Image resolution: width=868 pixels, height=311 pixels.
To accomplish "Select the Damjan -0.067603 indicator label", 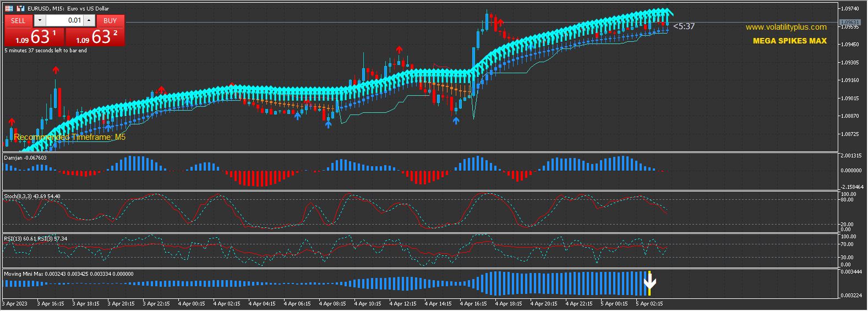I will pyautogui.click(x=25, y=158).
